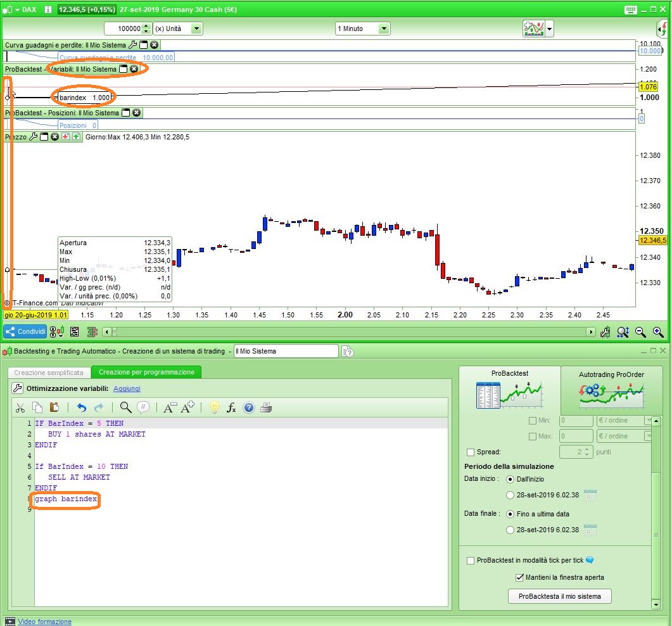This screenshot has height=626, width=672.
Task: Click the horizontal chart scrollbar track
Action: tap(348, 332)
